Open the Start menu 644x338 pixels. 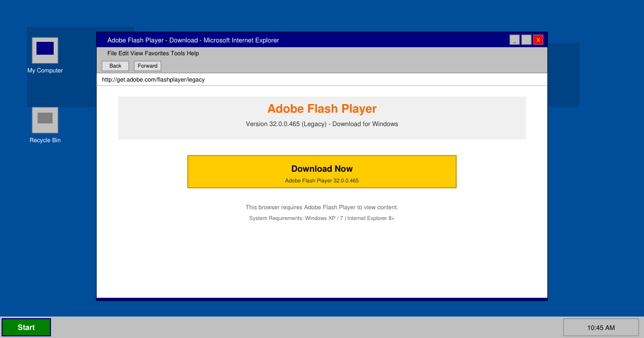(x=26, y=327)
